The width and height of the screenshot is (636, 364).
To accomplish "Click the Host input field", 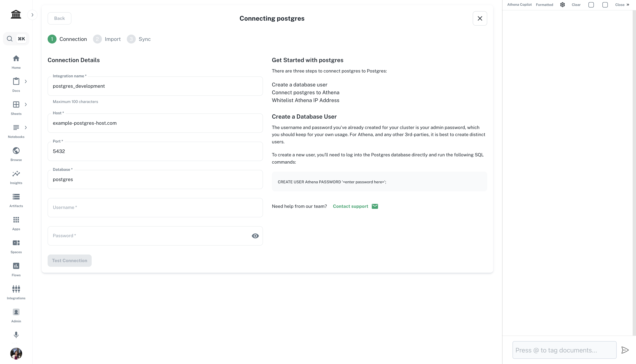I will click(155, 123).
